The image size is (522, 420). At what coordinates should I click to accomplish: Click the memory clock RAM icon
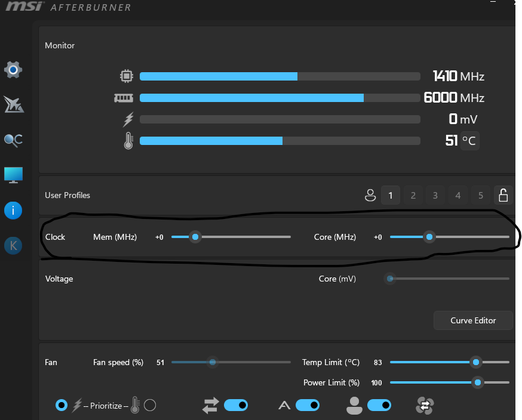[124, 98]
